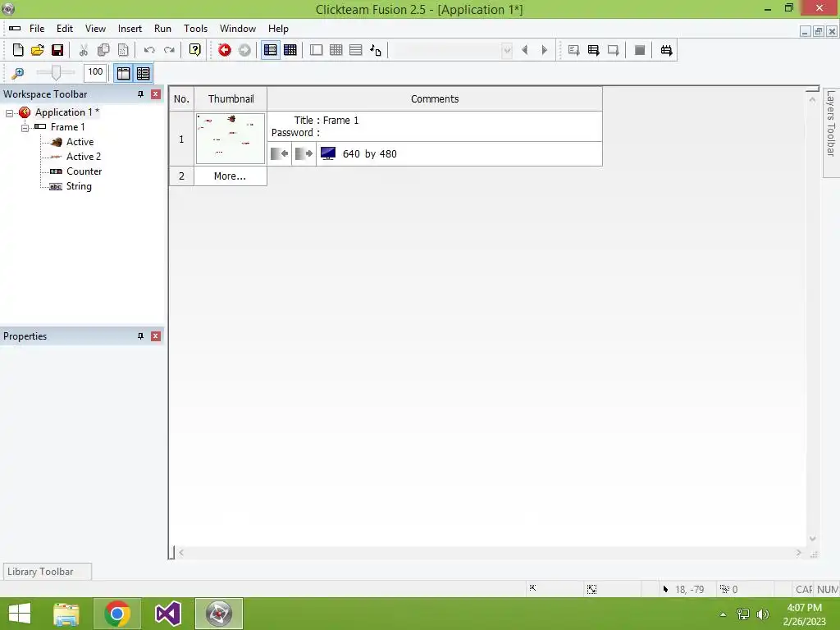
Task: Select the Active object in the tree
Action: [80, 142]
